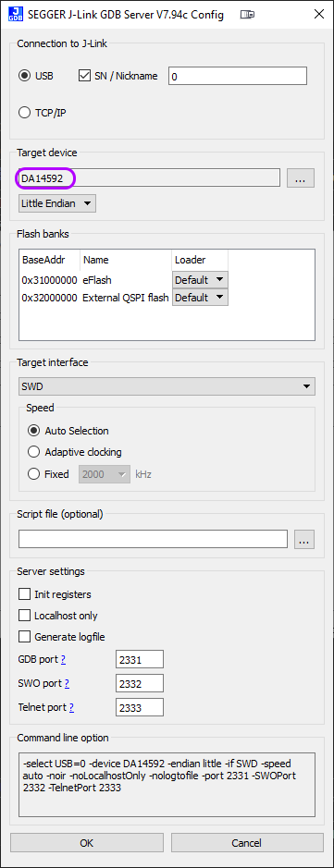Enable the Init registers checkbox
The height and width of the screenshot is (868, 334).
click(24, 594)
